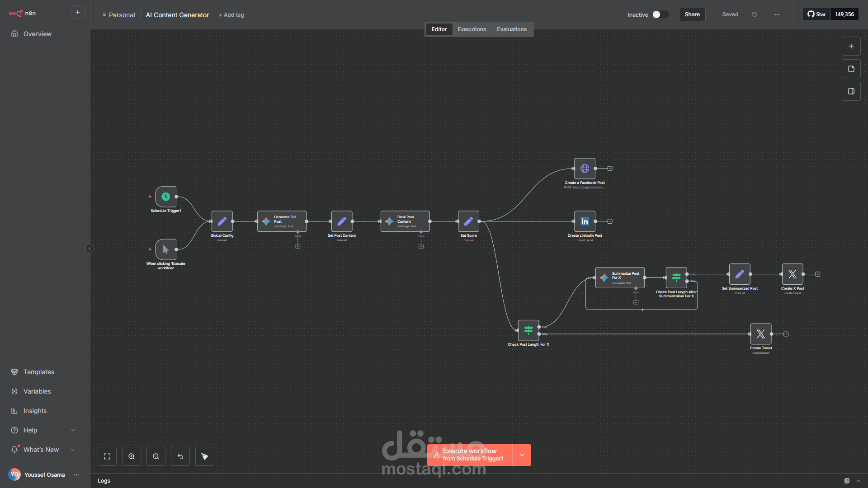Click the side panel icon on the canvas
The width and height of the screenshot is (868, 488).
coord(851,91)
